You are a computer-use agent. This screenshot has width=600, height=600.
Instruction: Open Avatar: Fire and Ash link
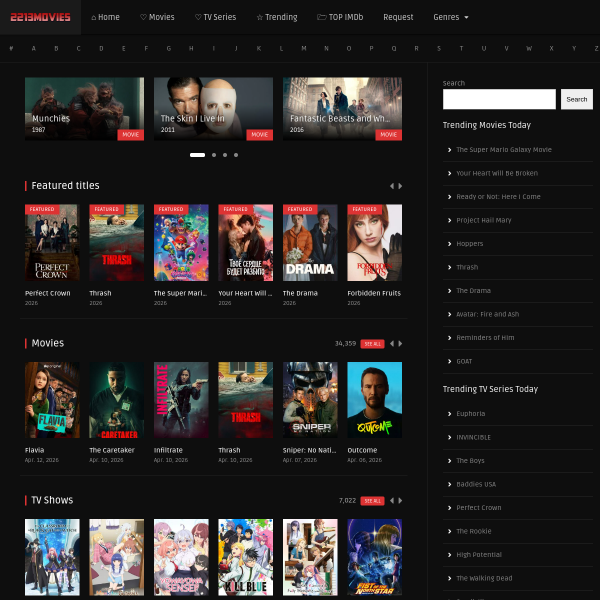pyautogui.click(x=488, y=314)
